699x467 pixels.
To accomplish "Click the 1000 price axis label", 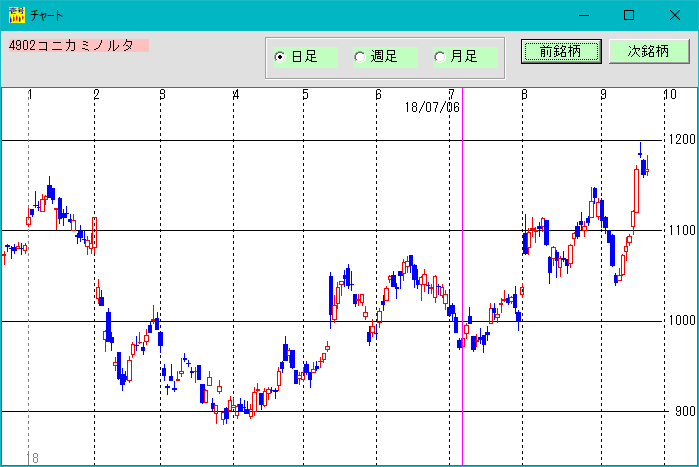I will pos(682,320).
